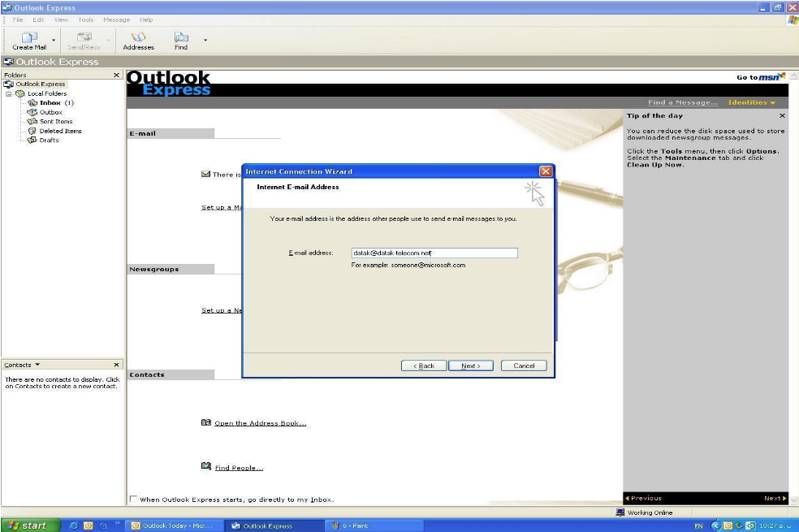Enable go directly to my Inbox checkbox
Image resolution: width=799 pixels, height=532 pixels.
click(x=133, y=499)
